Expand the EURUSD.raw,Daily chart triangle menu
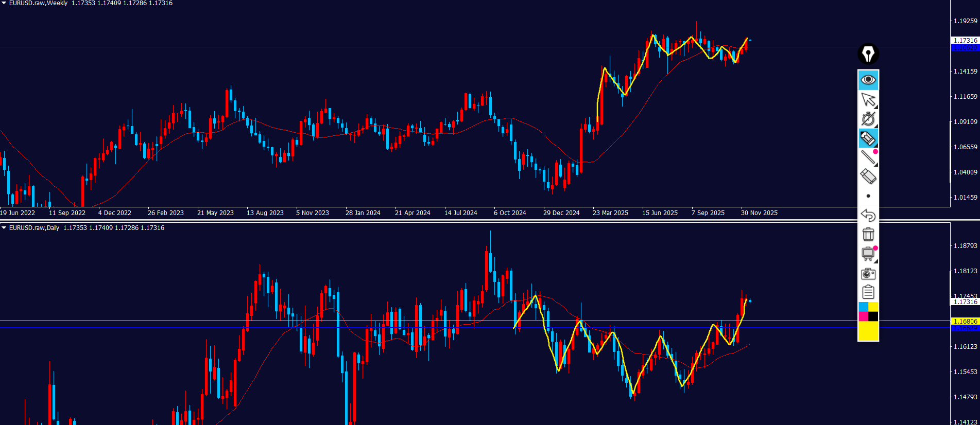Image resolution: width=980 pixels, height=425 pixels. coord(4,227)
